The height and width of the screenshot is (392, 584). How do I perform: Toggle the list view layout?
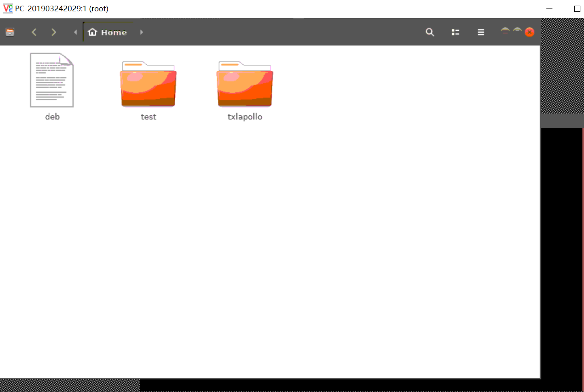[455, 32]
